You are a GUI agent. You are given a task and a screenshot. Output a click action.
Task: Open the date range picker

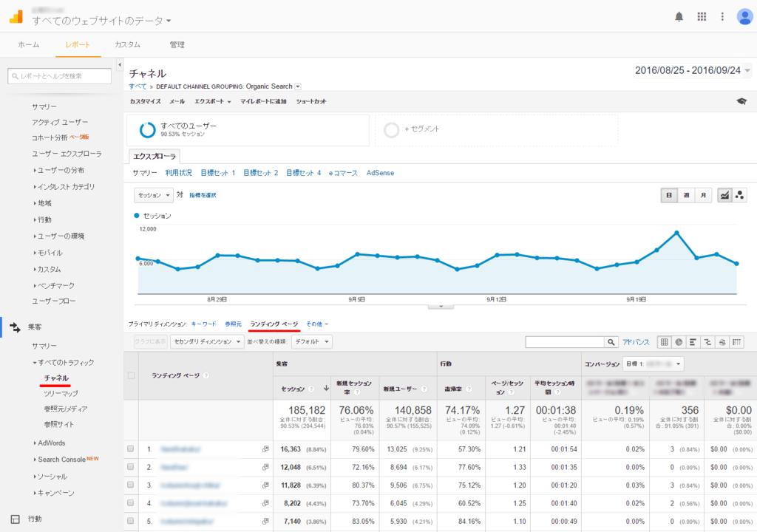pyautogui.click(x=692, y=70)
